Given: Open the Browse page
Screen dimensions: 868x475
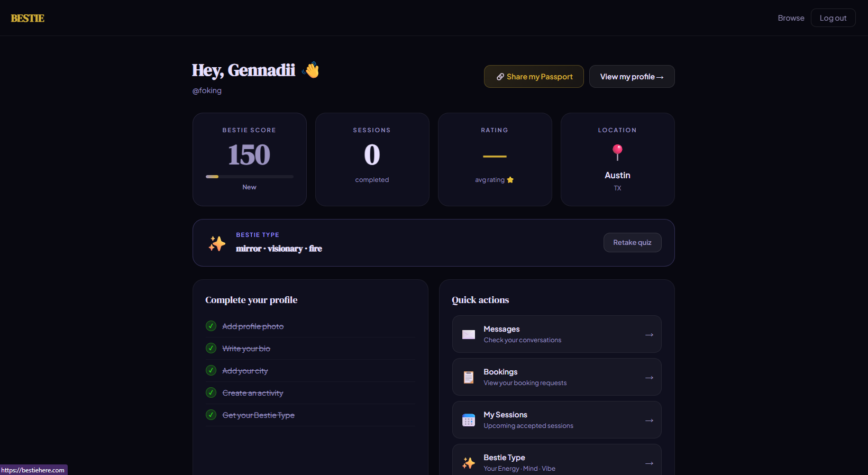Looking at the screenshot, I should 791,18.
